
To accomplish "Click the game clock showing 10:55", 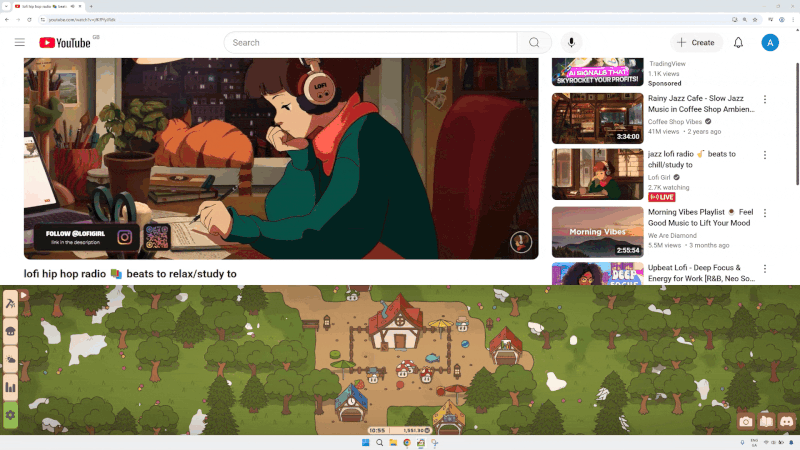I will [377, 430].
